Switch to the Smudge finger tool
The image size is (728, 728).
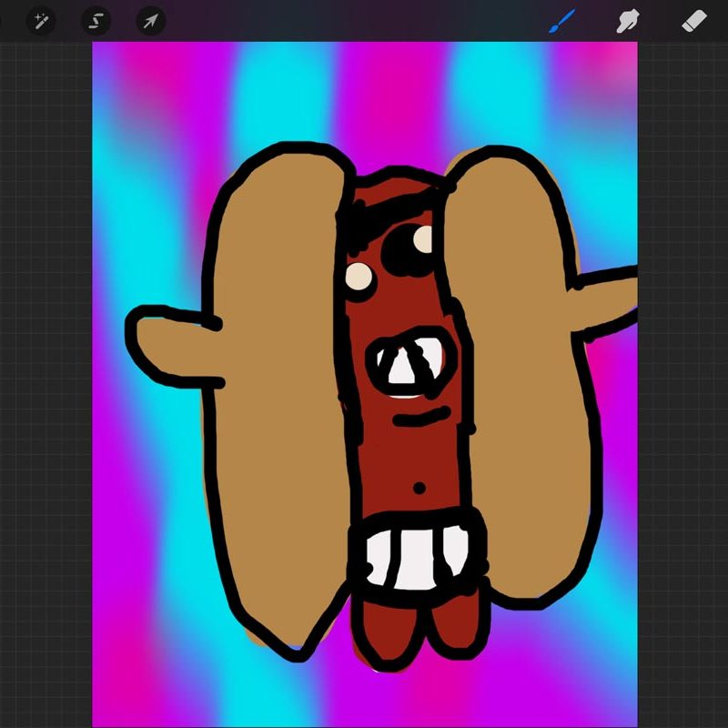click(627, 21)
